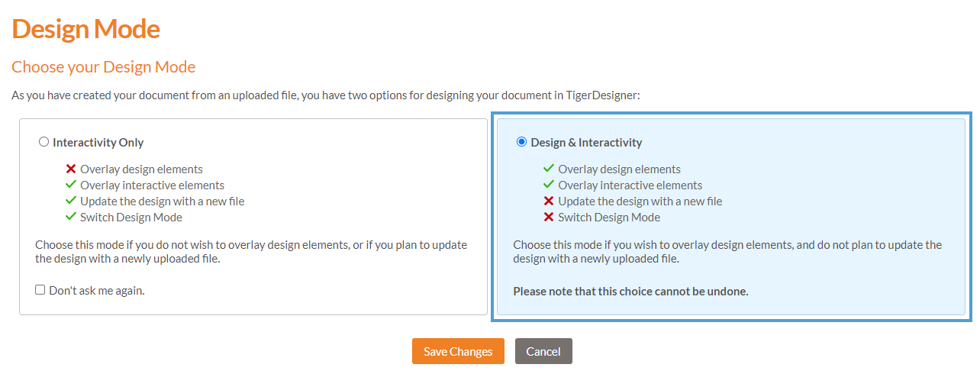Viewport: 980px width, 374px height.
Task: Click green check beside Switch Design Mode, left
Action: (x=71, y=218)
